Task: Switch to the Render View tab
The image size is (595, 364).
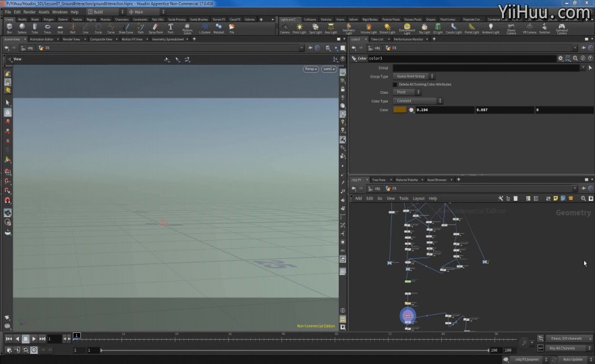Action: click(x=71, y=39)
